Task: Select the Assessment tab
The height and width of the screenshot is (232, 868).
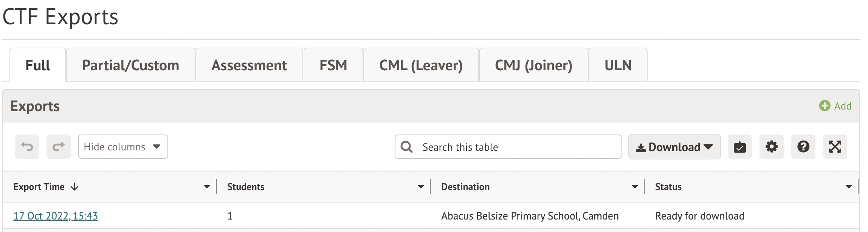Action: point(249,65)
